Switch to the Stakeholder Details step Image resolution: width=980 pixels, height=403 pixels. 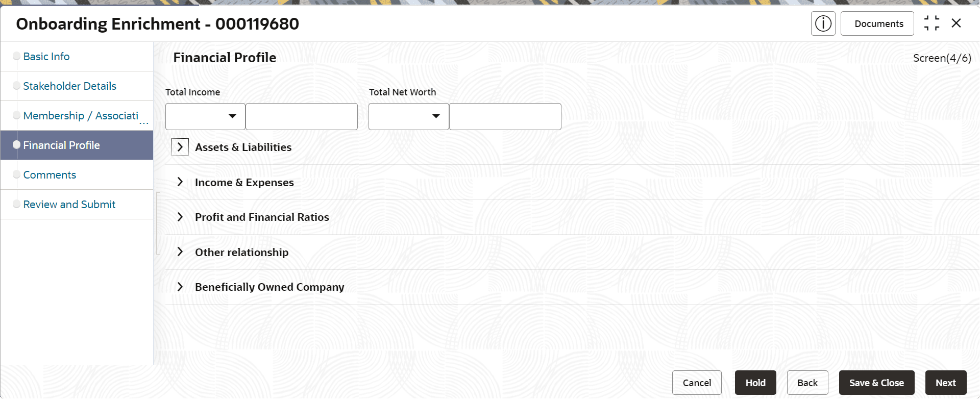point(70,86)
